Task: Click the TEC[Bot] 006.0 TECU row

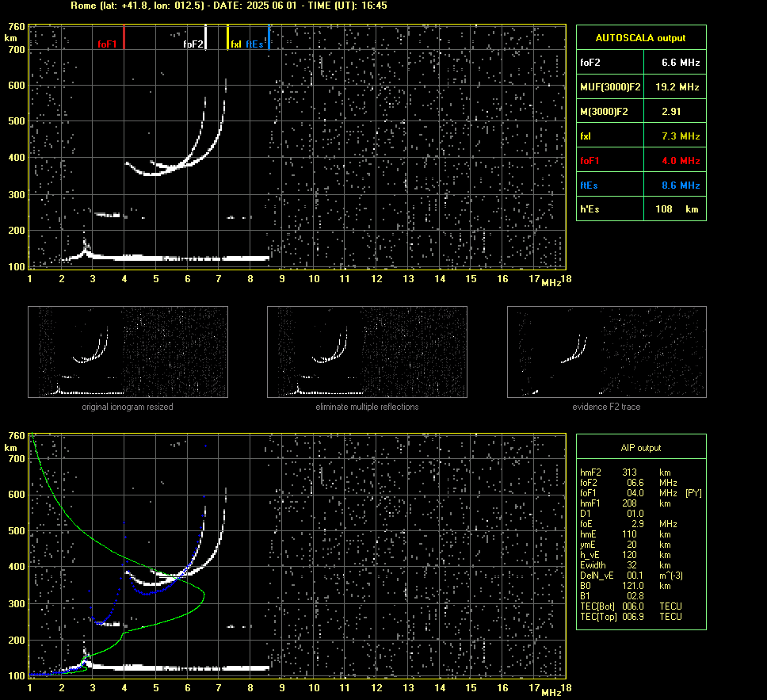Action: point(631,606)
